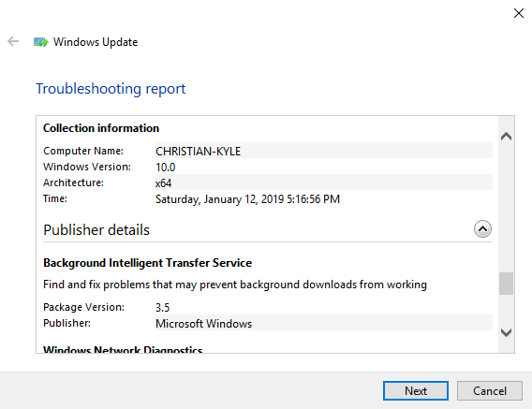
Task: Click the Windows Version: label
Action: click(87, 167)
